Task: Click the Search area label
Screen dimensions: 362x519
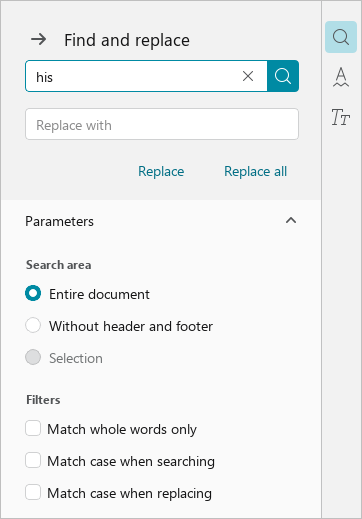Action: pyautogui.click(x=59, y=265)
